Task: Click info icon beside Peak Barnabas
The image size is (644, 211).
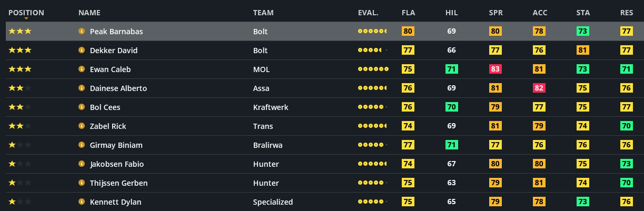Action: point(82,32)
